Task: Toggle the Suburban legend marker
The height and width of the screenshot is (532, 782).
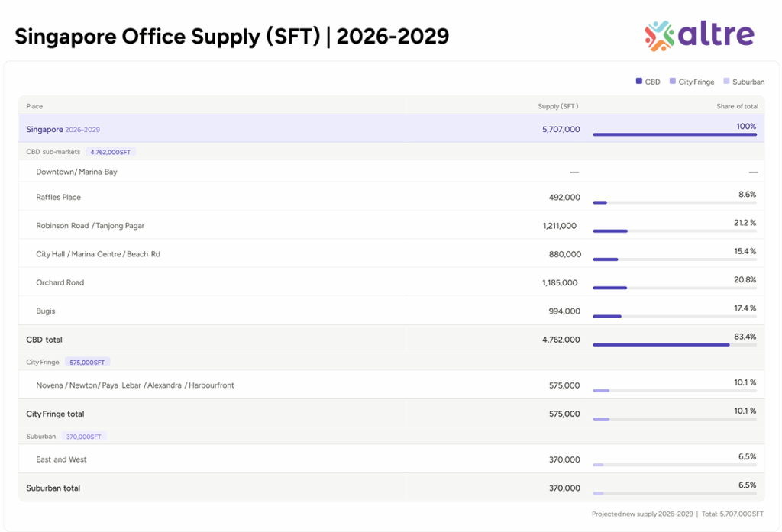Action: click(726, 81)
